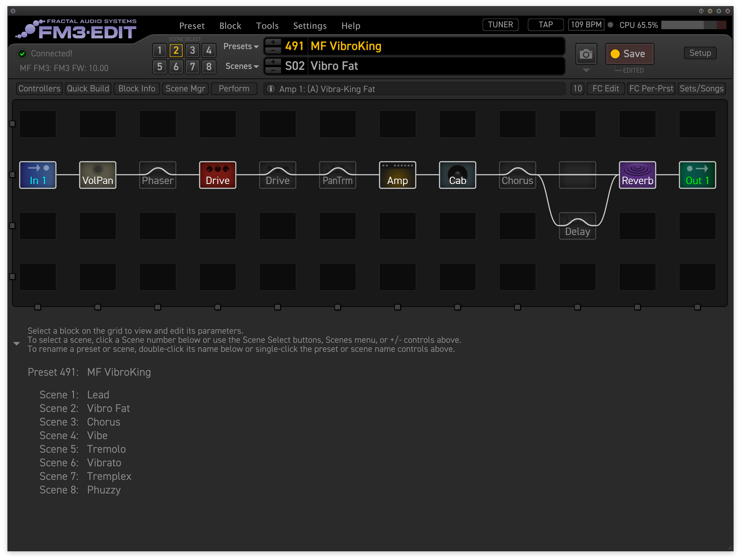Click the Save button
Viewport: 741px width, 560px height.
629,54
